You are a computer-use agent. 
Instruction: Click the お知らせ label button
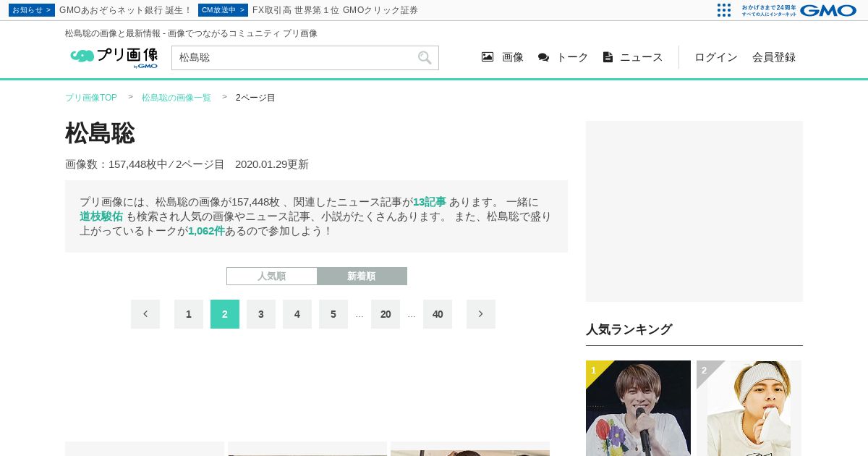(x=32, y=10)
